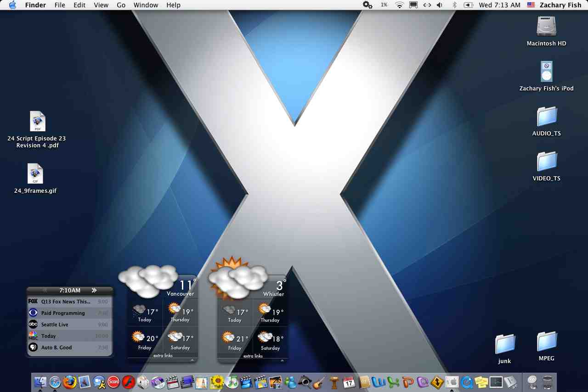Open Finder from the Dock
This screenshot has width=588, height=392.
[40, 381]
